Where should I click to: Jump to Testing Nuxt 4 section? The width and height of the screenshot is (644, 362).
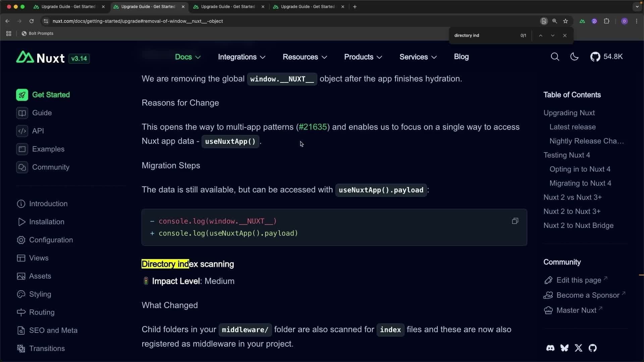tap(567, 155)
